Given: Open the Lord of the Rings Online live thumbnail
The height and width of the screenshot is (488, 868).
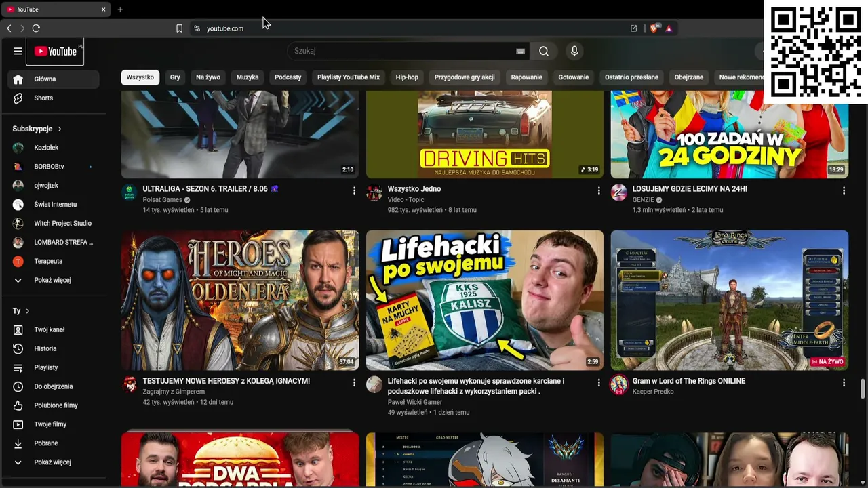Looking at the screenshot, I should [x=730, y=300].
